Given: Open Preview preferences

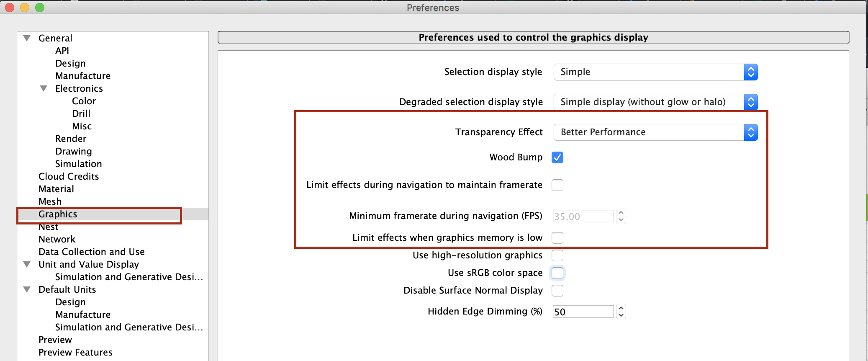Looking at the screenshot, I should (55, 340).
